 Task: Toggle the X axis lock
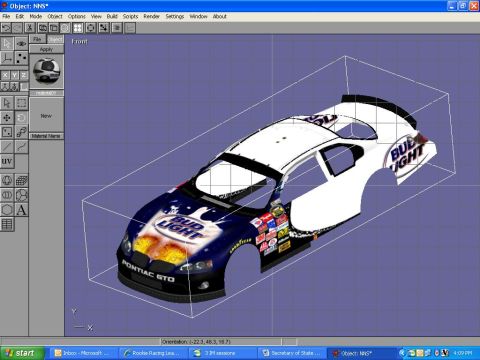click(x=5, y=75)
